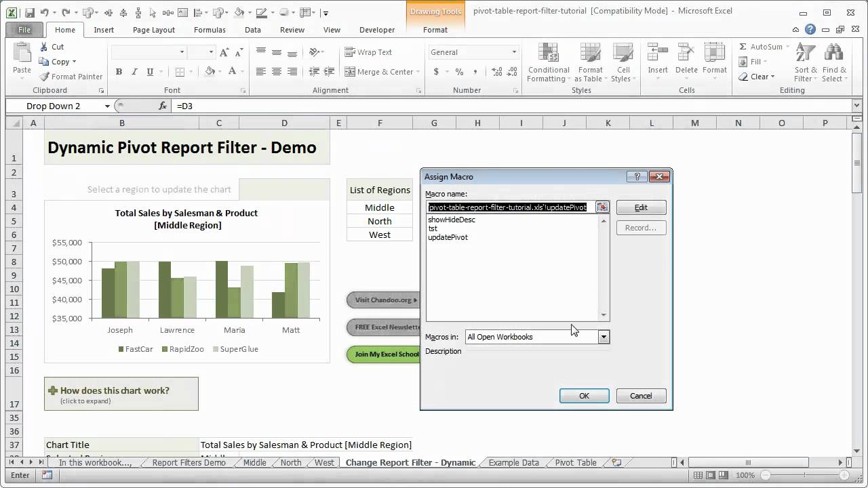This screenshot has height=488, width=868.
Task: Open the Sort & Filter tool
Action: (x=805, y=63)
